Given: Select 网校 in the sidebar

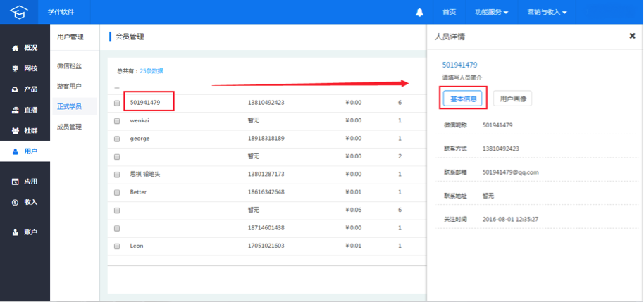Looking at the screenshot, I should pyautogui.click(x=25, y=68).
